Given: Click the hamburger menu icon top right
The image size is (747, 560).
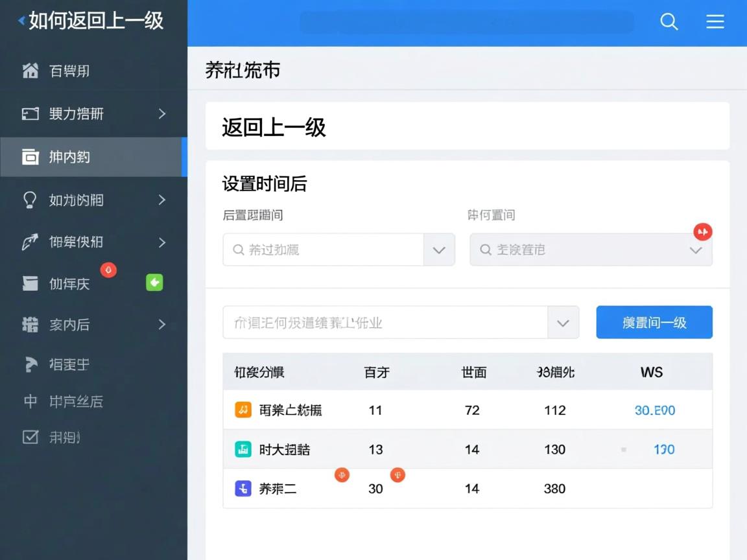Looking at the screenshot, I should pyautogui.click(x=715, y=21).
